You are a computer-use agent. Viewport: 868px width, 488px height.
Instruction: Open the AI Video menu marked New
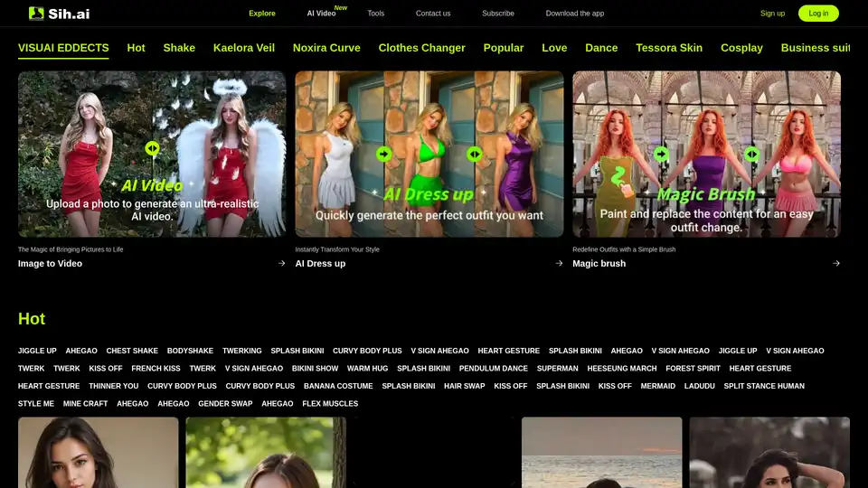[x=321, y=14]
